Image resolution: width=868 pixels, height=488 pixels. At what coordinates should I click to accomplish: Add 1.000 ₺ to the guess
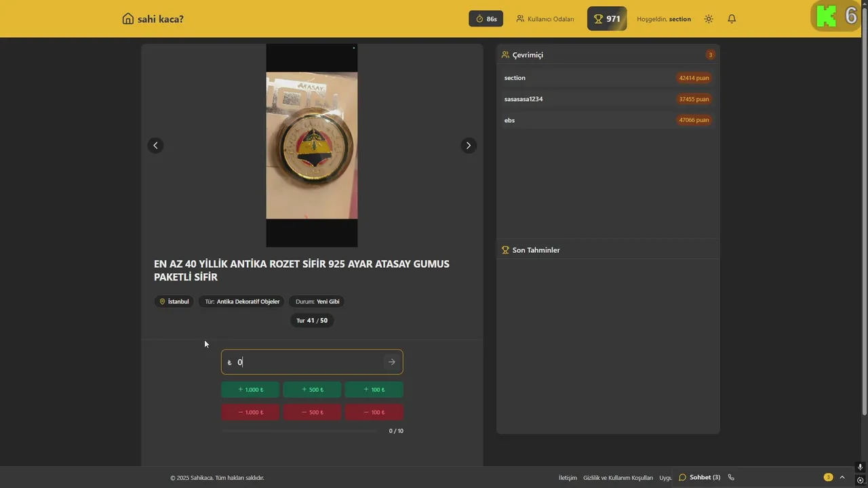pos(250,390)
